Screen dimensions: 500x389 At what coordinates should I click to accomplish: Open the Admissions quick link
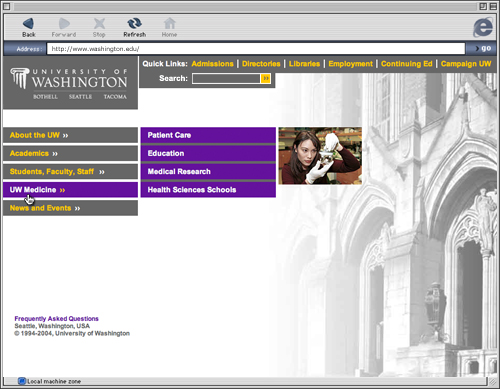[212, 64]
